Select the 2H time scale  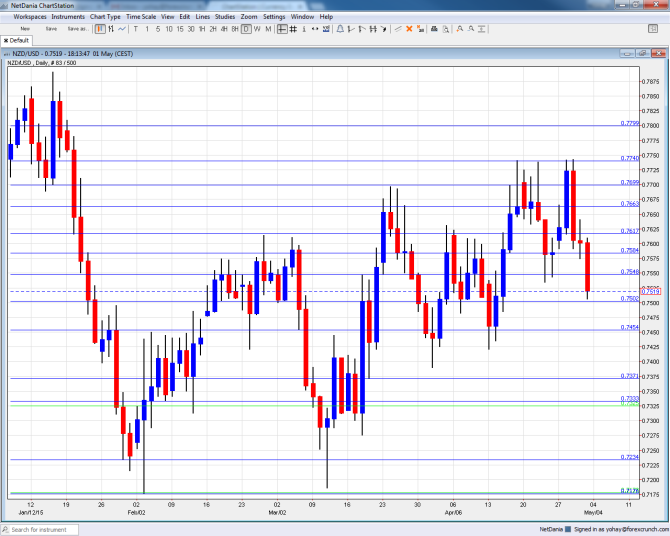point(213,29)
